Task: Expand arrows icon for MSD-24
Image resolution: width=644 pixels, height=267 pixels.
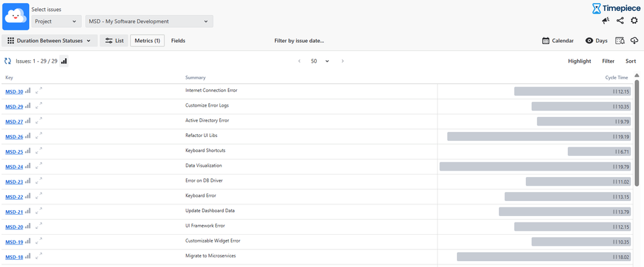Action: click(39, 166)
